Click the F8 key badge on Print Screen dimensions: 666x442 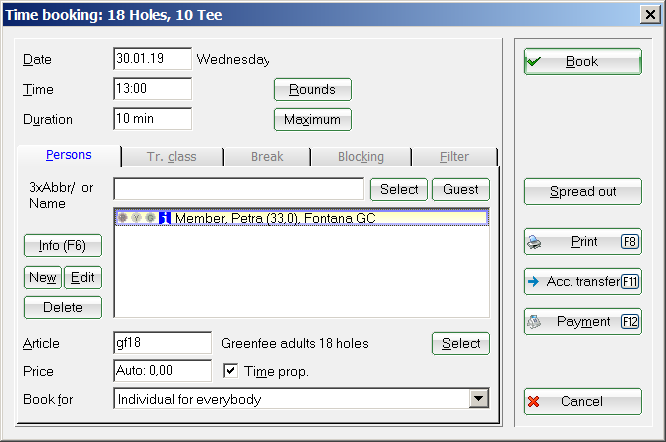coord(630,242)
